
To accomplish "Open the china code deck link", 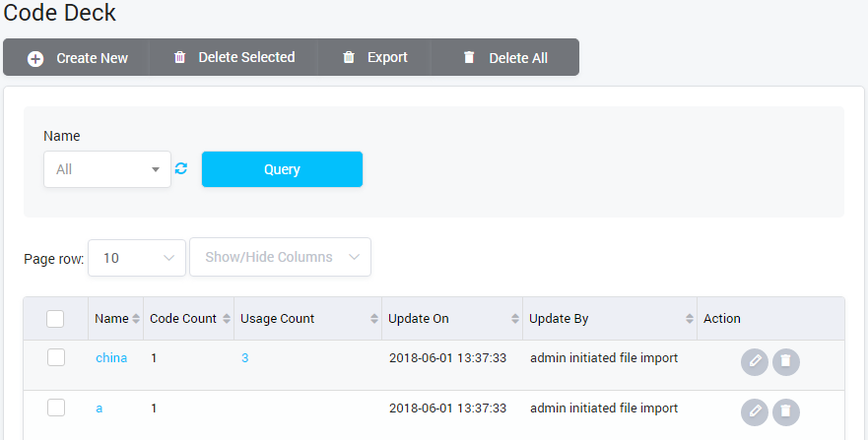I will coord(111,358).
